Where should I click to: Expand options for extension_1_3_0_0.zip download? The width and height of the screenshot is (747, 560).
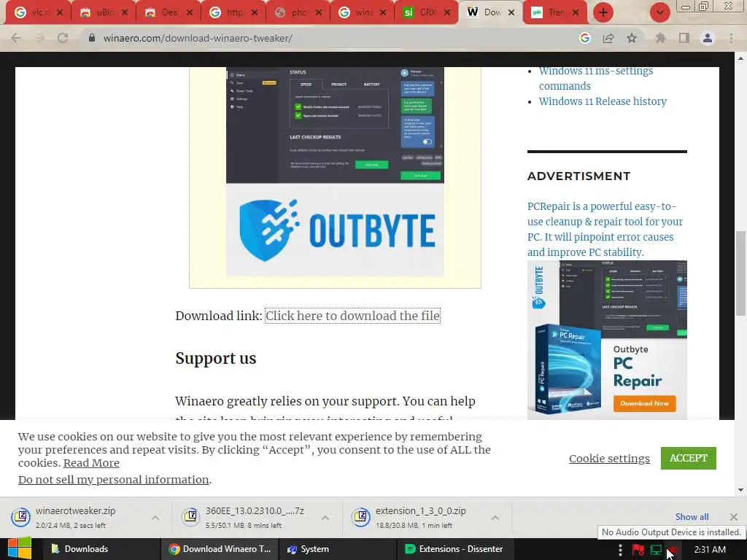pyautogui.click(x=495, y=518)
